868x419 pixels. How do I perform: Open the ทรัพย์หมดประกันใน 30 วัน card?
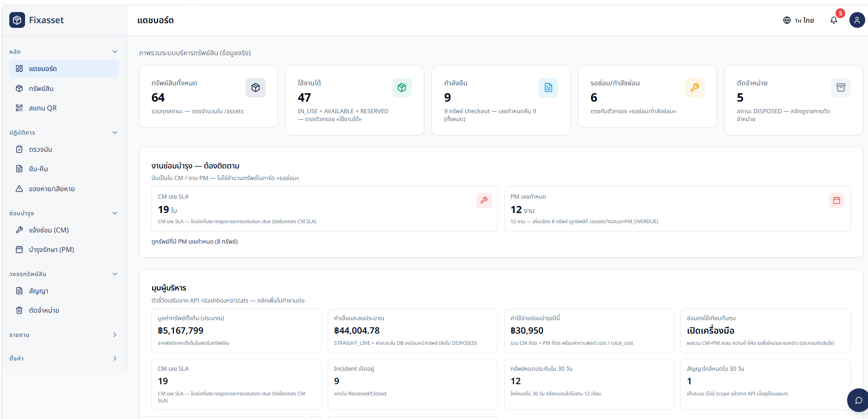(589, 385)
